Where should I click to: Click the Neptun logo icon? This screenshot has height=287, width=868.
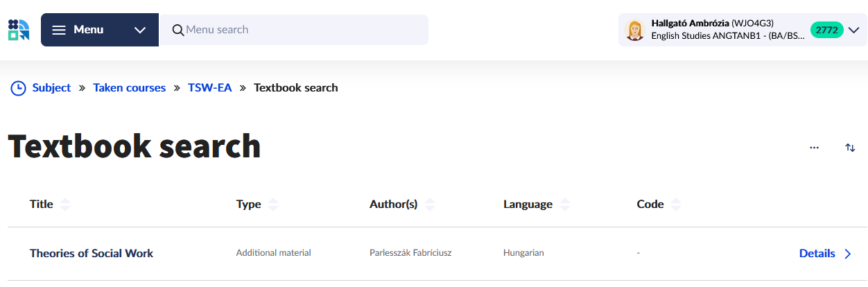(19, 30)
